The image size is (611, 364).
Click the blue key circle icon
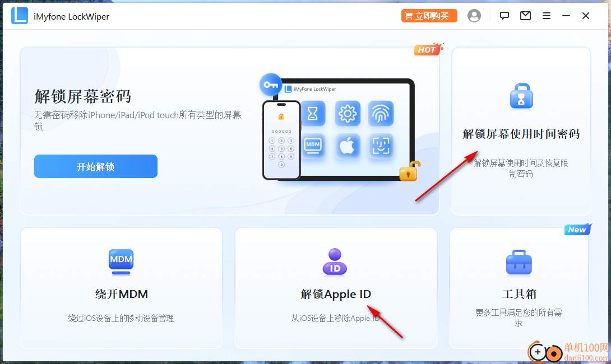[271, 85]
